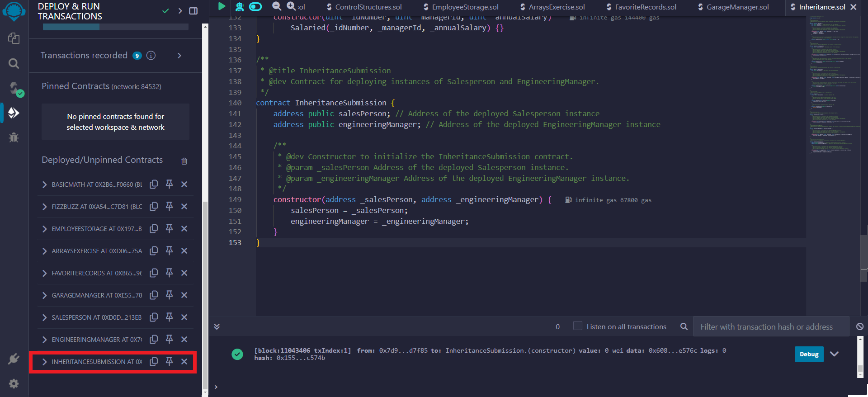Open Deploy & Run Transactions sidebar icon
Screen dimensions: 868x397
click(x=14, y=113)
